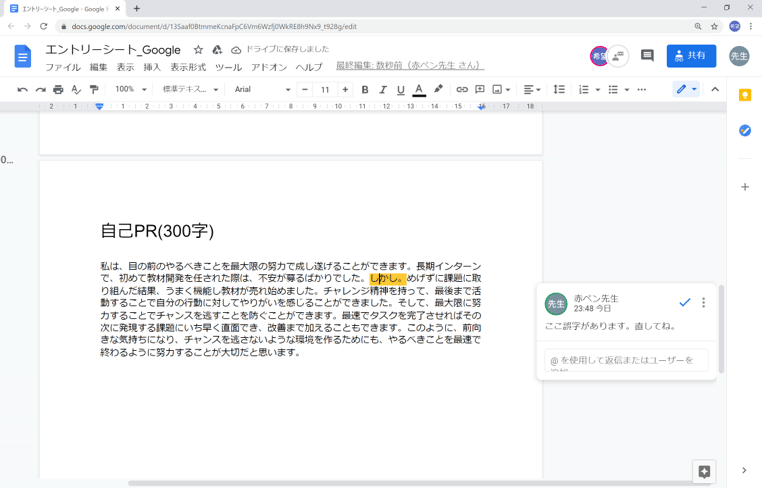This screenshot has width=762, height=488.
Task: Resolve the comment with the checkmark
Action: pyautogui.click(x=685, y=303)
